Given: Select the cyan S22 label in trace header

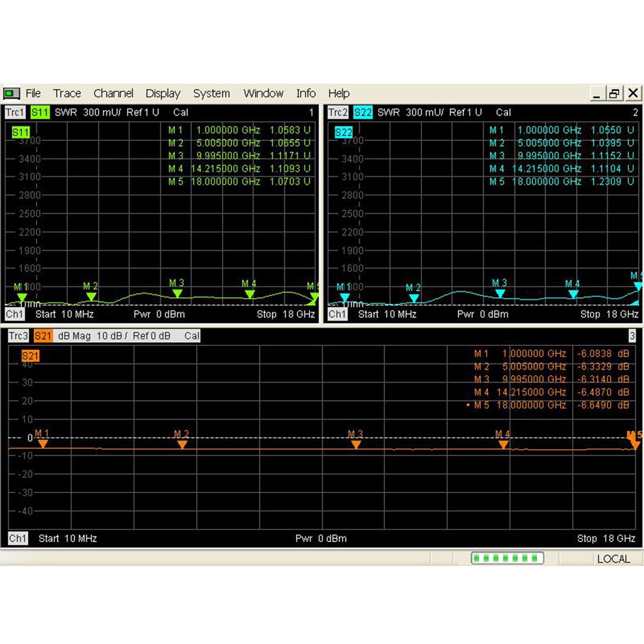Looking at the screenshot, I should pos(363,112).
